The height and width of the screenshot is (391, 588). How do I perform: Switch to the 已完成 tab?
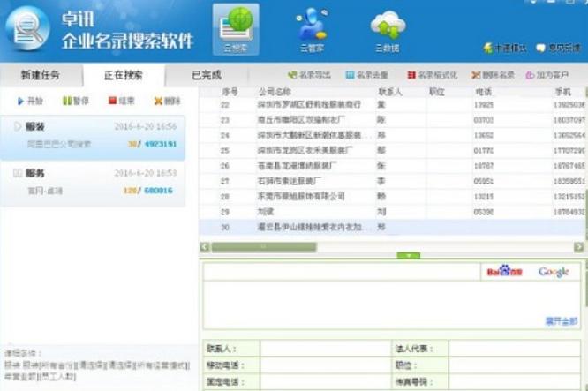[x=207, y=75]
